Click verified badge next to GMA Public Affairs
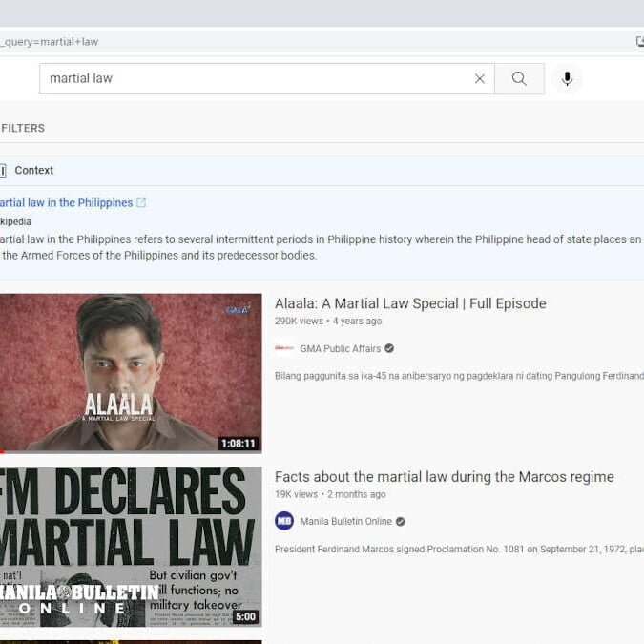The height and width of the screenshot is (644, 644). 389,349
